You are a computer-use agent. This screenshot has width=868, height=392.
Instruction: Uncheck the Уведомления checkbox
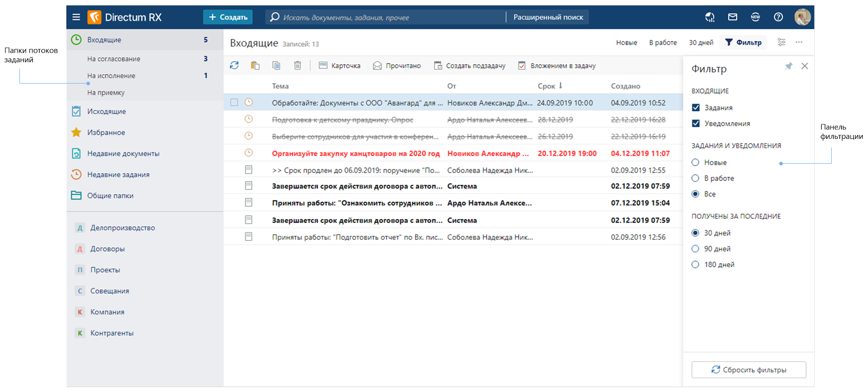(x=696, y=123)
